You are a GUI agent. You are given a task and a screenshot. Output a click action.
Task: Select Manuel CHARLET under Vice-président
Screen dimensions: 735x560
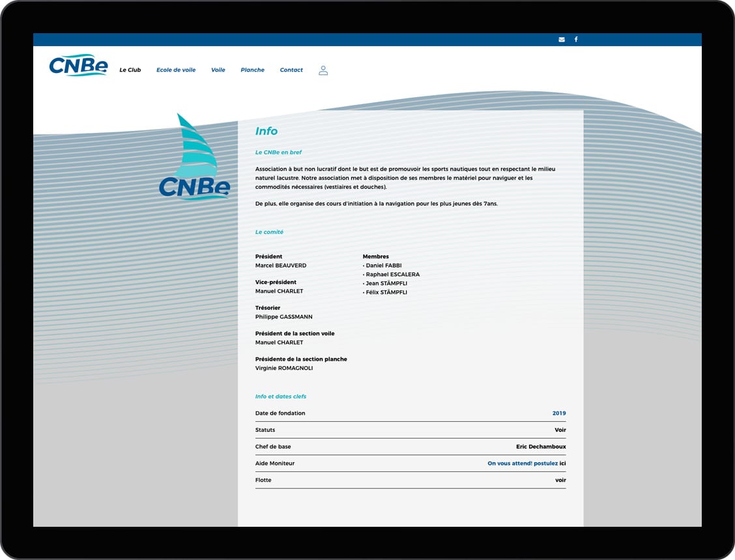(279, 291)
